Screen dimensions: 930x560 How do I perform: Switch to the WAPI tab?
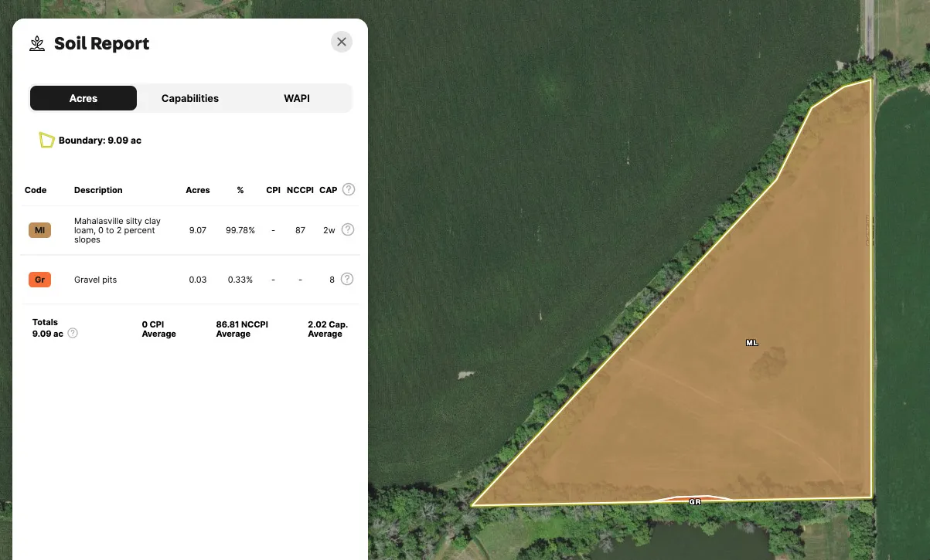pyautogui.click(x=297, y=98)
